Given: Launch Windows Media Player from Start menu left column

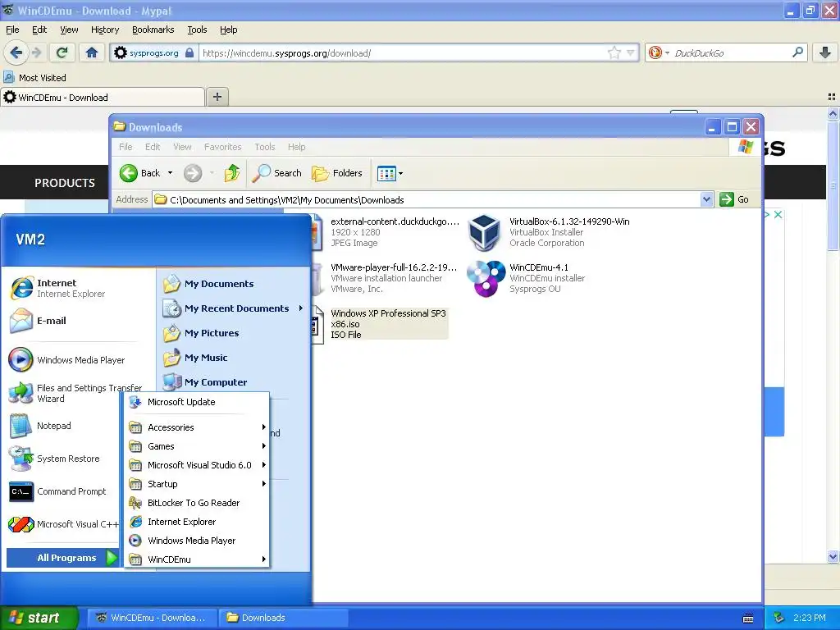Looking at the screenshot, I should pyautogui.click(x=67, y=360).
